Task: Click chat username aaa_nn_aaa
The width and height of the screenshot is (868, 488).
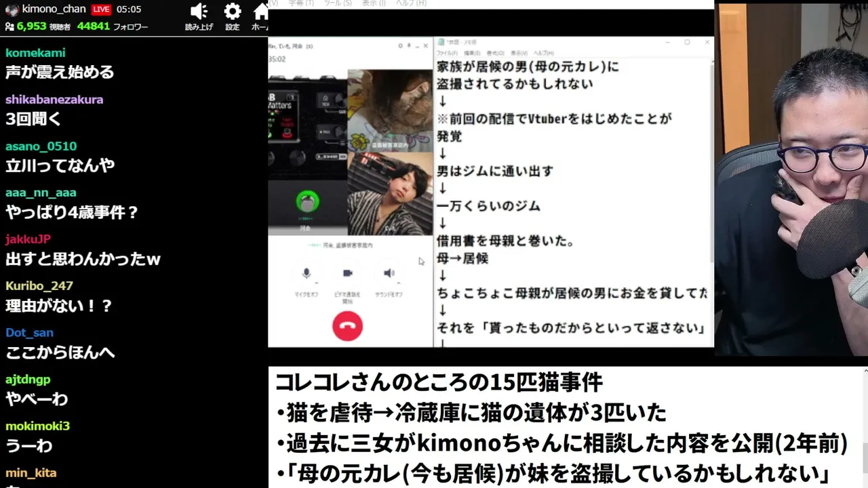Action: 41,193
